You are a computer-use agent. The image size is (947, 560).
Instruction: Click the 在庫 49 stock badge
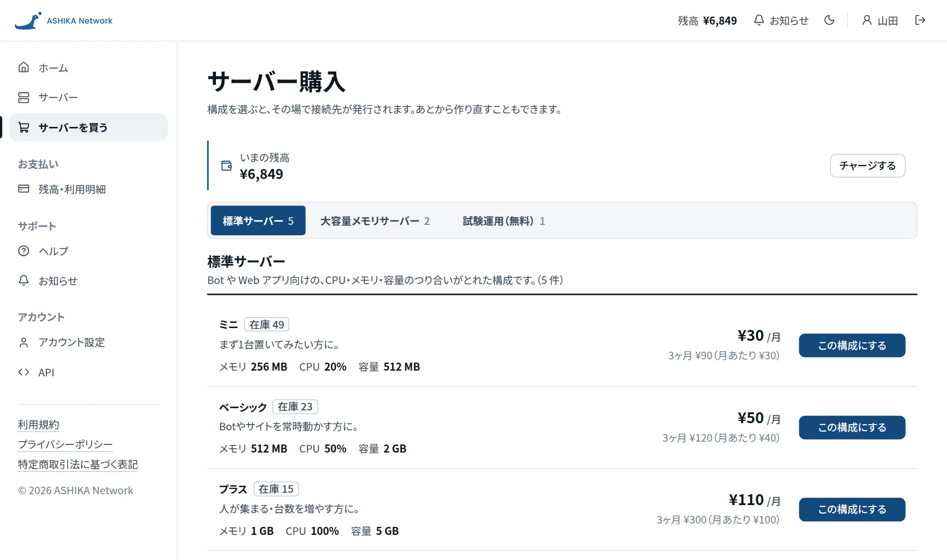(267, 325)
